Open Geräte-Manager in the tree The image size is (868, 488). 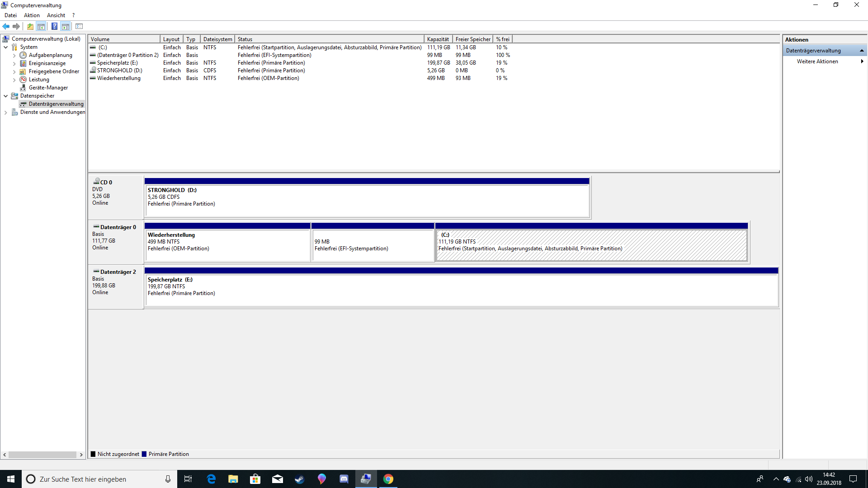click(48, 88)
